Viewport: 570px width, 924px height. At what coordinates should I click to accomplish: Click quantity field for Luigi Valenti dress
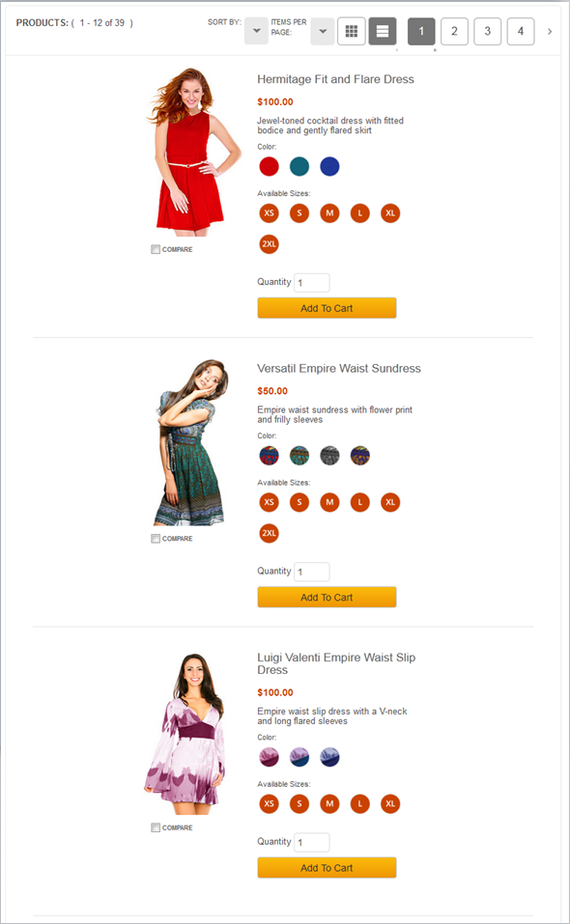pos(312,842)
